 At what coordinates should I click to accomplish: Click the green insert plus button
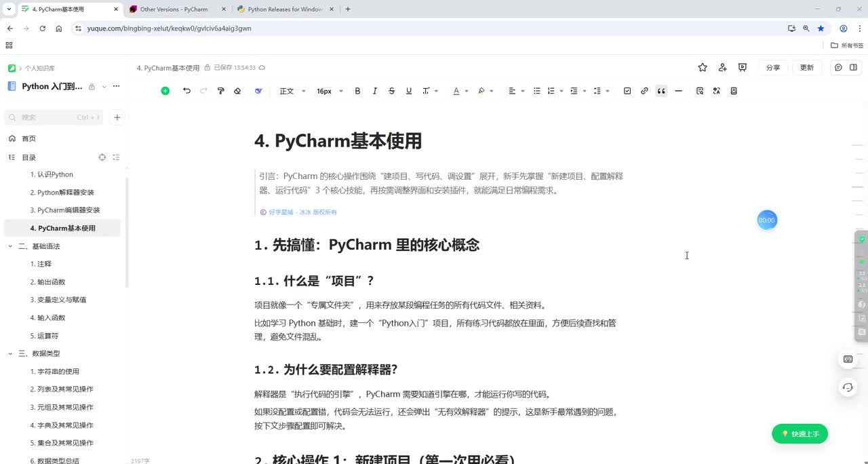coord(165,91)
